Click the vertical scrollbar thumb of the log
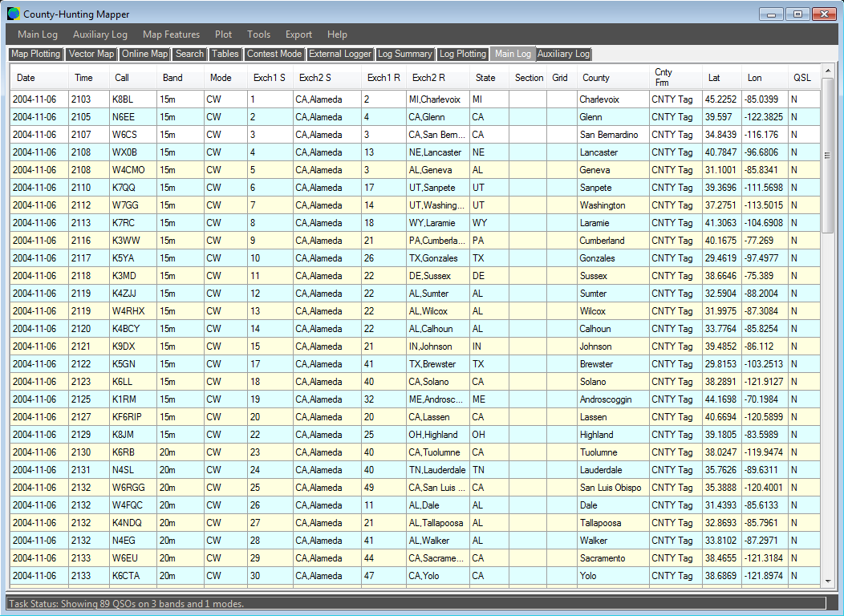Screen dimensions: 844x616 coord(828,156)
